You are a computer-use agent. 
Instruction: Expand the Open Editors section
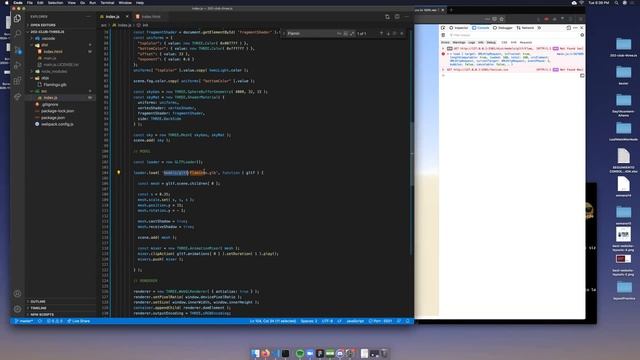60,25
